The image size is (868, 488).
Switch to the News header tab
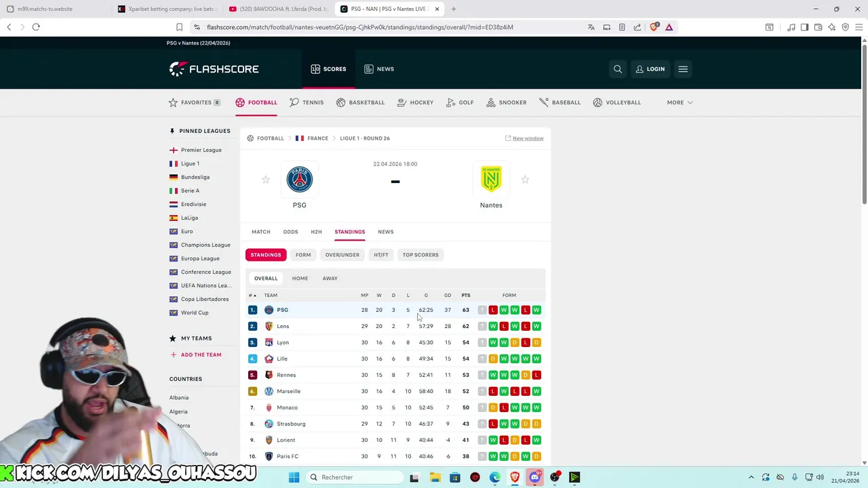click(379, 69)
